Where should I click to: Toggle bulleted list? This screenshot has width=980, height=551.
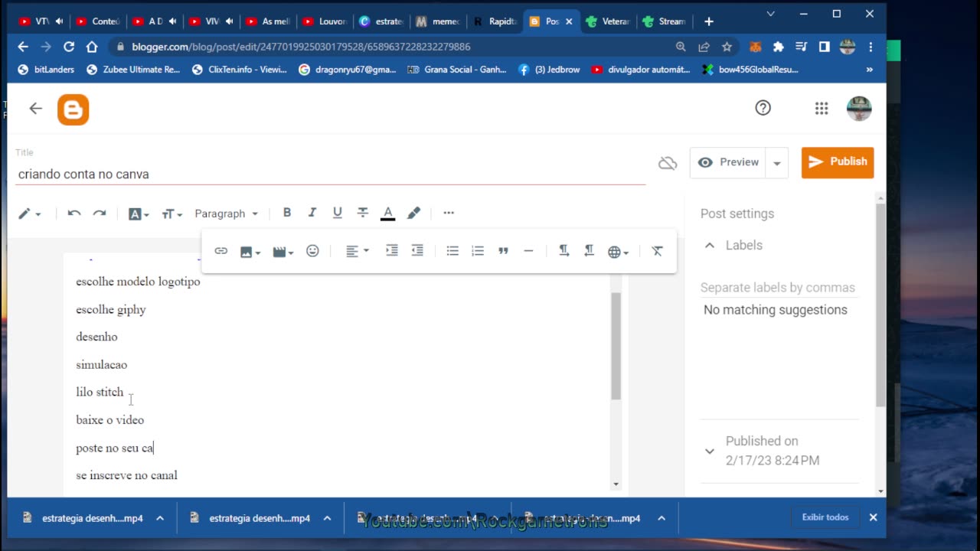coord(452,251)
